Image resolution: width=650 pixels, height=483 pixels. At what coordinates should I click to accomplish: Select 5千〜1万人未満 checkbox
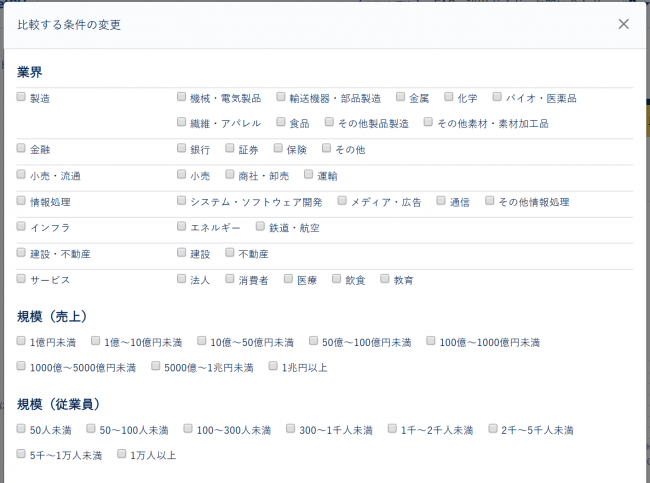click(x=21, y=454)
